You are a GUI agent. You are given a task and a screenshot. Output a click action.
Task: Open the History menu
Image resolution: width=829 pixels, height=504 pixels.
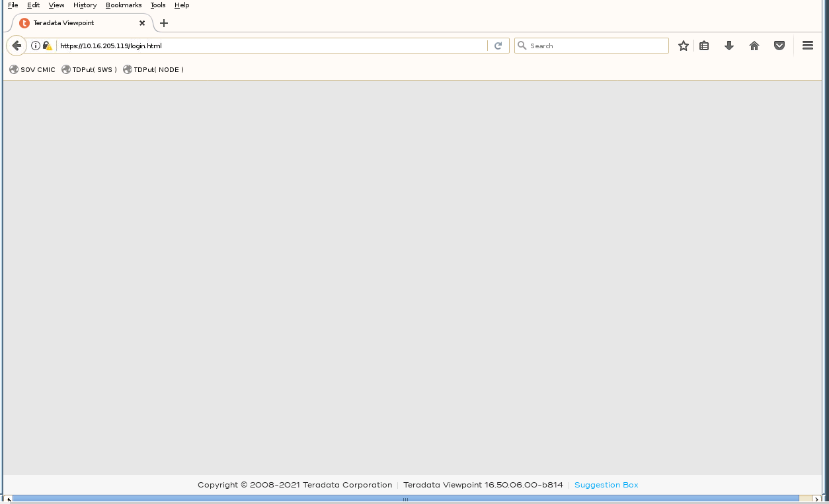click(x=85, y=5)
